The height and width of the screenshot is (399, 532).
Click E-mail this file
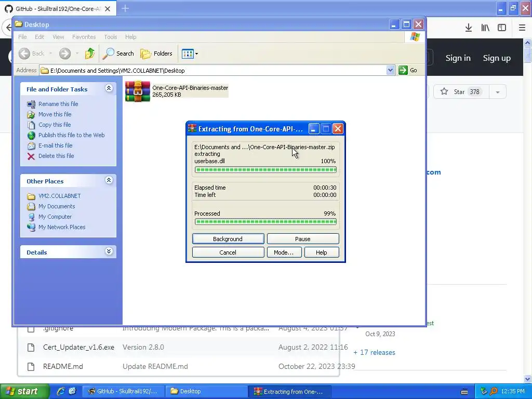(55, 145)
